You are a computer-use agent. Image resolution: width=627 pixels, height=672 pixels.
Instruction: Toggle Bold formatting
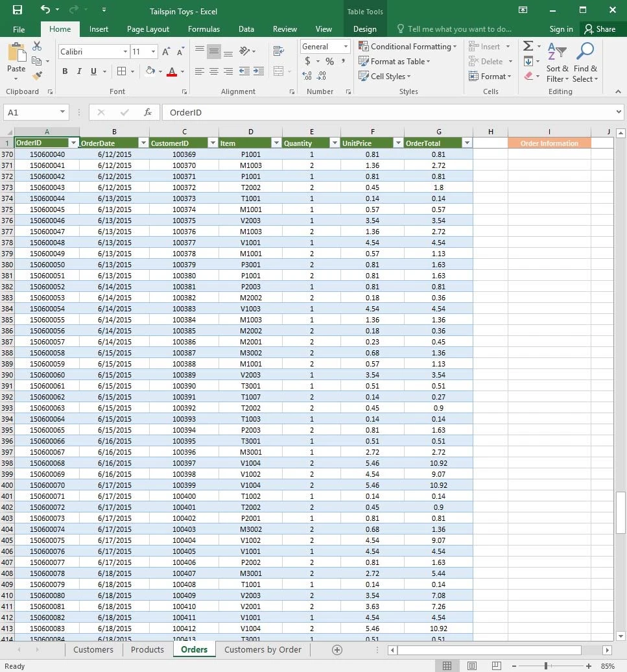(x=65, y=71)
